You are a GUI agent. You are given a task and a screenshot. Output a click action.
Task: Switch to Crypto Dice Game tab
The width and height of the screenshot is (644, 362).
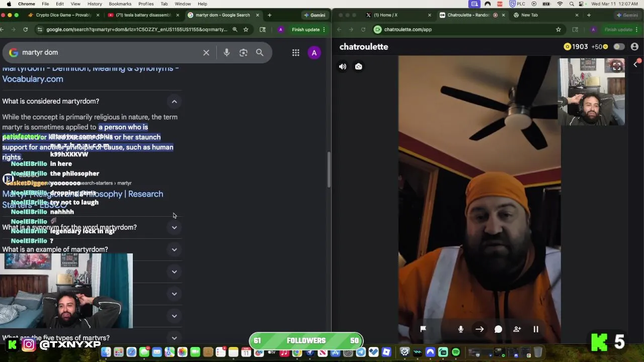pyautogui.click(x=63, y=15)
